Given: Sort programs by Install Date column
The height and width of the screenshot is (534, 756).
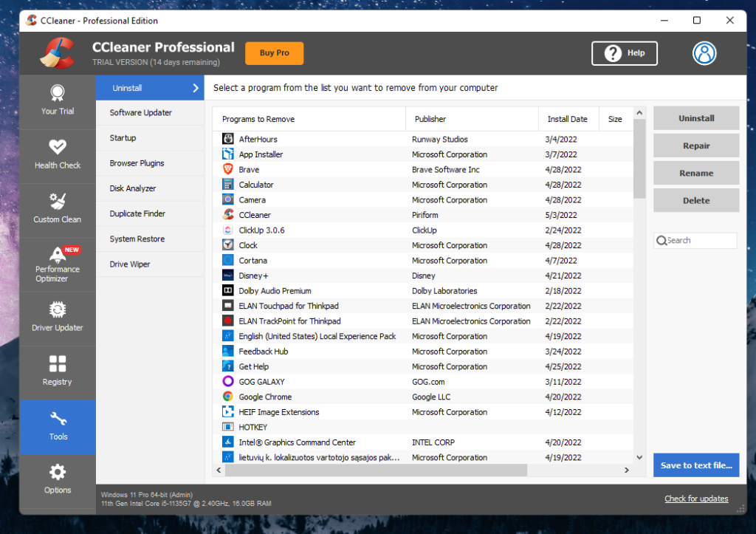Looking at the screenshot, I should [x=568, y=118].
